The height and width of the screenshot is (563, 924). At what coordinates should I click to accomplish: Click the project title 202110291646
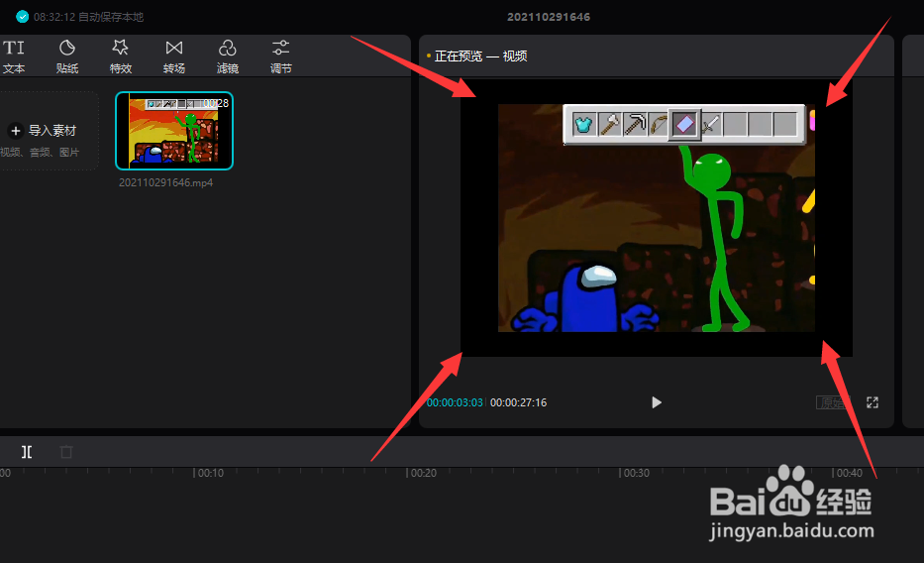point(549,17)
